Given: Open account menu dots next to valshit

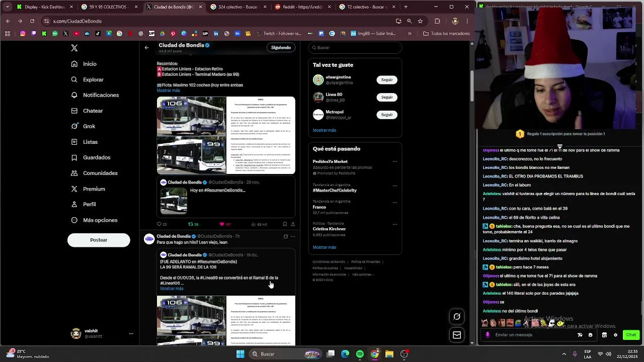Looking at the screenshot, I should (131, 333).
